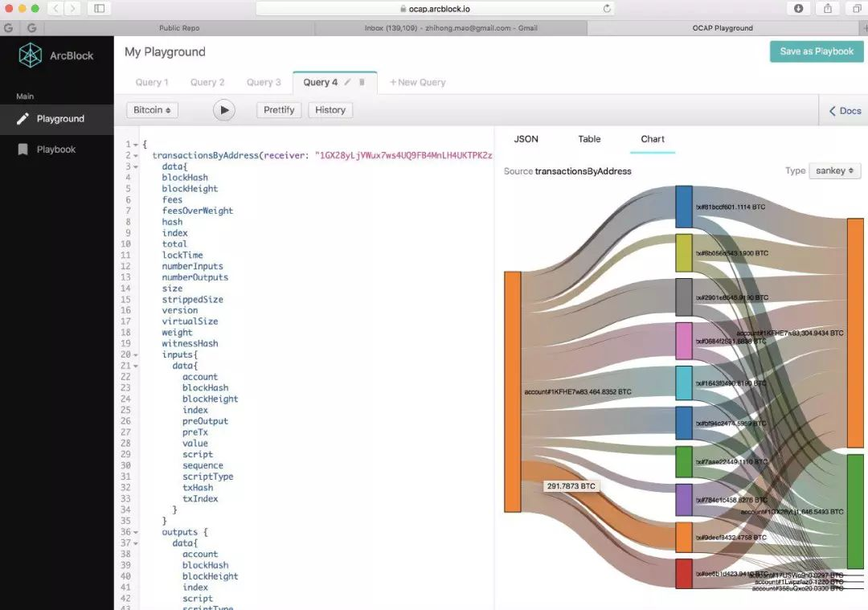Click the first pinned Google tab icon

(x=8, y=27)
